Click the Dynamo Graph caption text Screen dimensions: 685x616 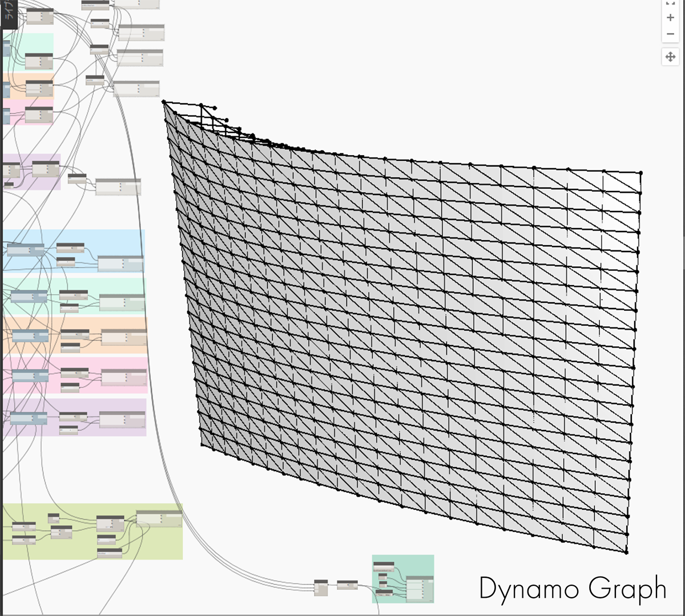[573, 589]
